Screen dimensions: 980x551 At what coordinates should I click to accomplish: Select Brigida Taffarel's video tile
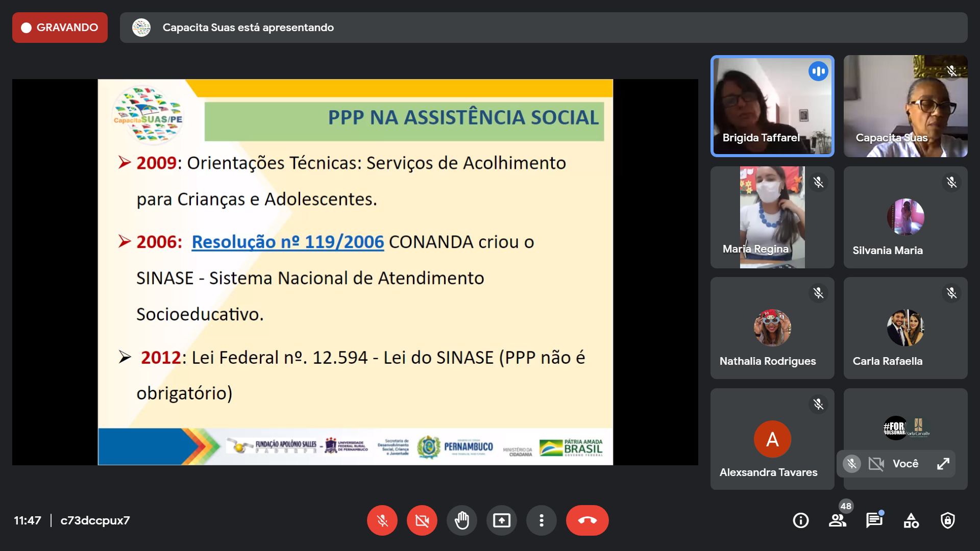772,106
